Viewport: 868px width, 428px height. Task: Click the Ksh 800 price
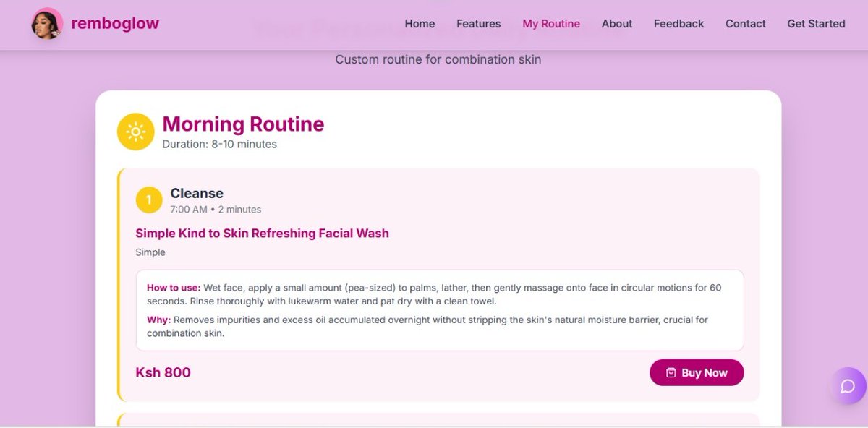point(163,373)
